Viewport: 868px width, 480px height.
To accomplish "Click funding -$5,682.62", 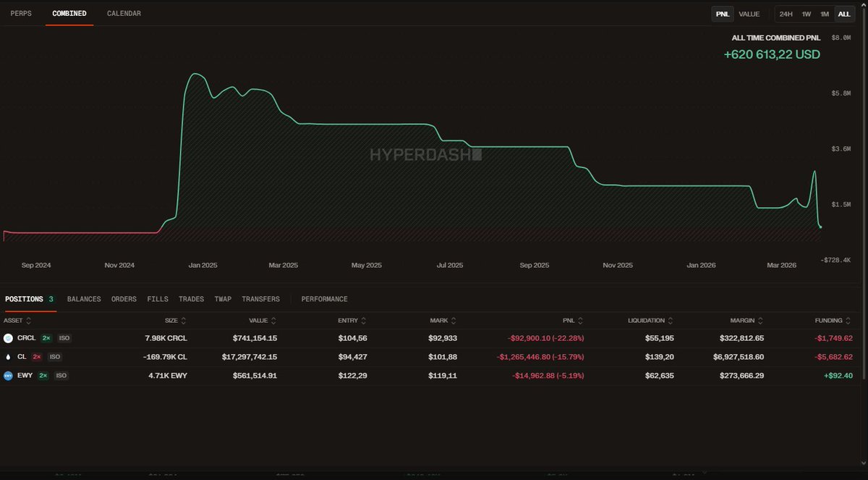I will coord(833,357).
